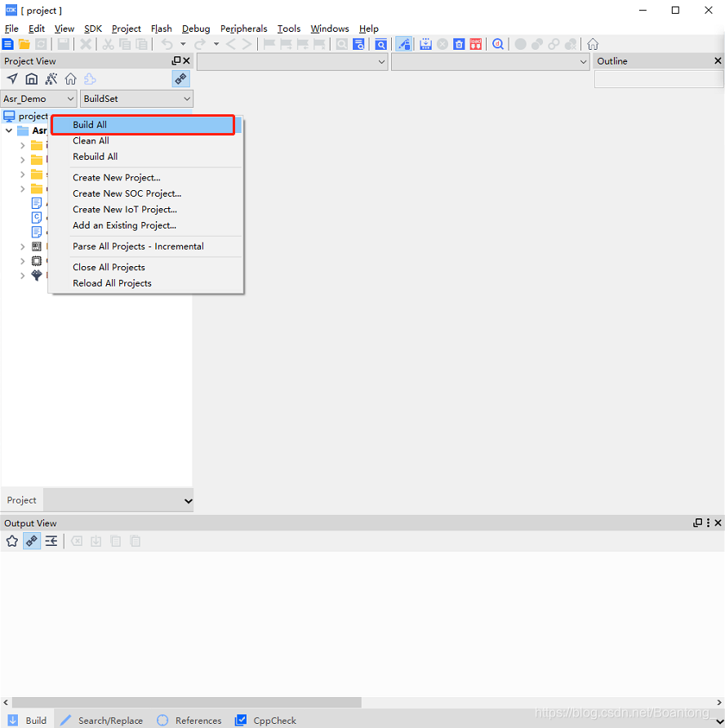Screen dimensions: 725x728
Task: Click the locate arrow icon in Project View
Action: [12, 79]
